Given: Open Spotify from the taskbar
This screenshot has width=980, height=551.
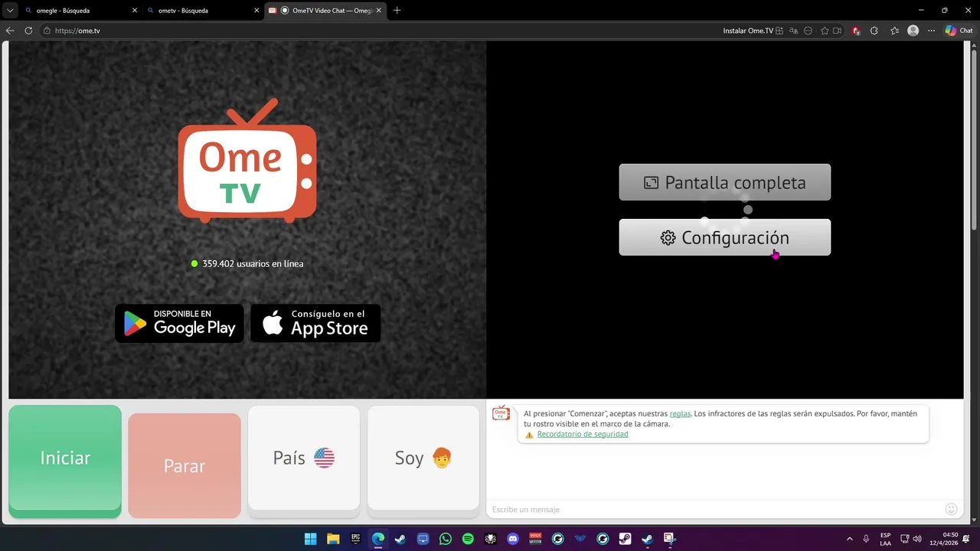Looking at the screenshot, I should click(x=468, y=539).
